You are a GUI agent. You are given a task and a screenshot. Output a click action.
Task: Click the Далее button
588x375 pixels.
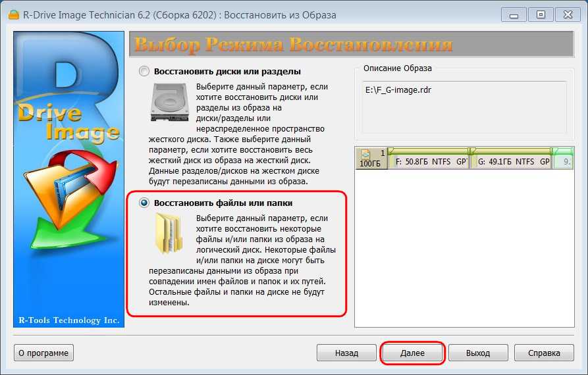coord(412,353)
